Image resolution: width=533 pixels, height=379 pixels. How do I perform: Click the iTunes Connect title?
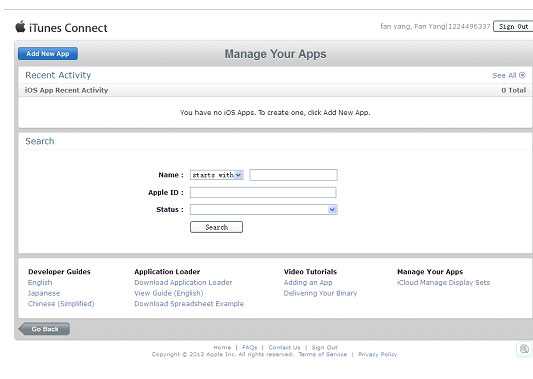[68, 28]
